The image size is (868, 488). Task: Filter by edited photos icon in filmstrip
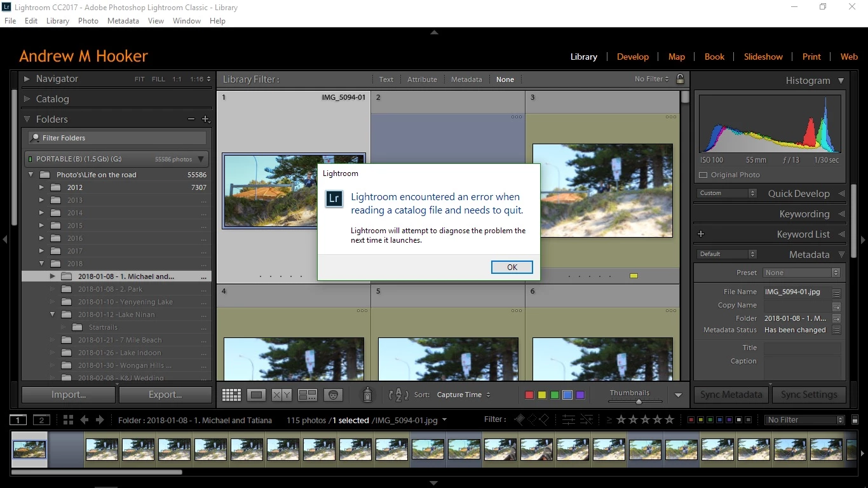(569, 419)
